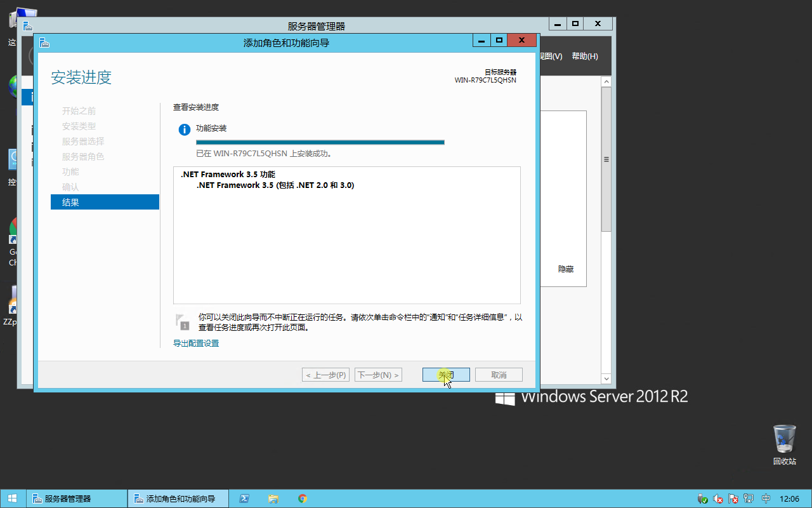Maximize the wizard window
The width and height of the screenshot is (812, 508).
tap(499, 41)
